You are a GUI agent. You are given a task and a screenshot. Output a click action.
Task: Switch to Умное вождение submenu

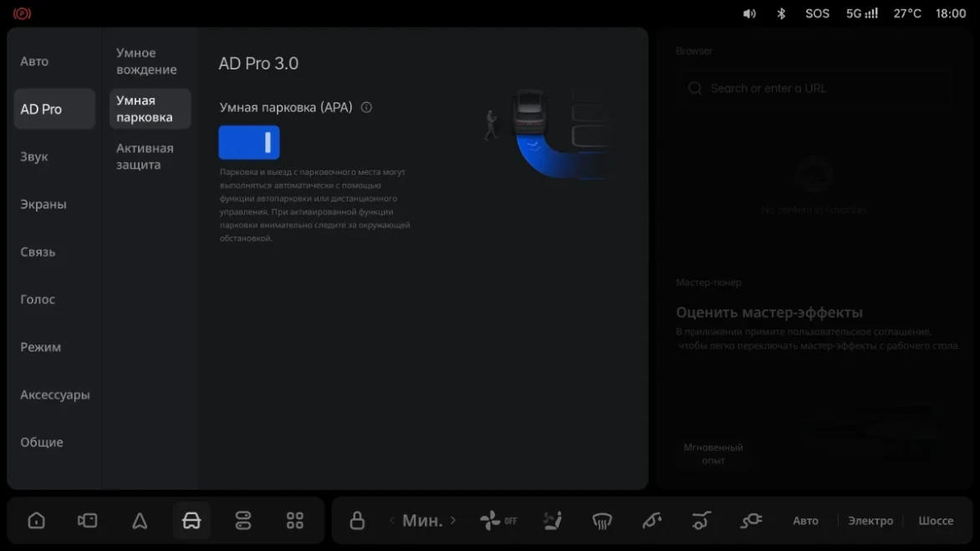(x=150, y=61)
